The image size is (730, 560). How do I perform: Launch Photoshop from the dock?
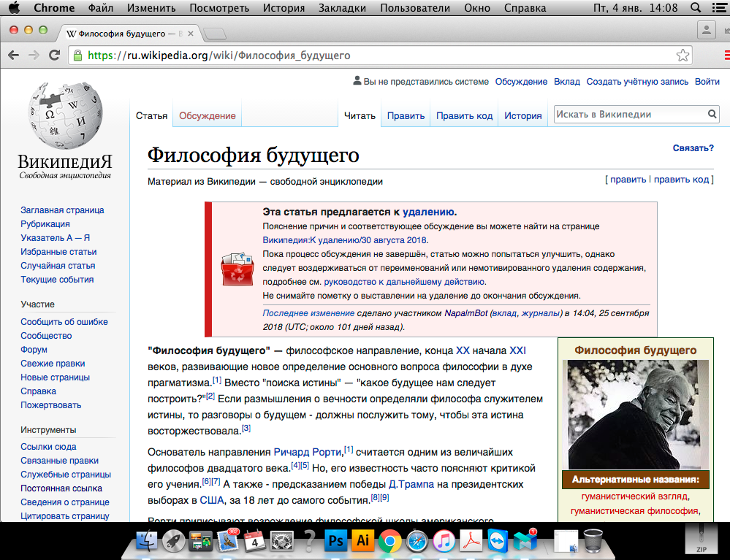coord(335,541)
